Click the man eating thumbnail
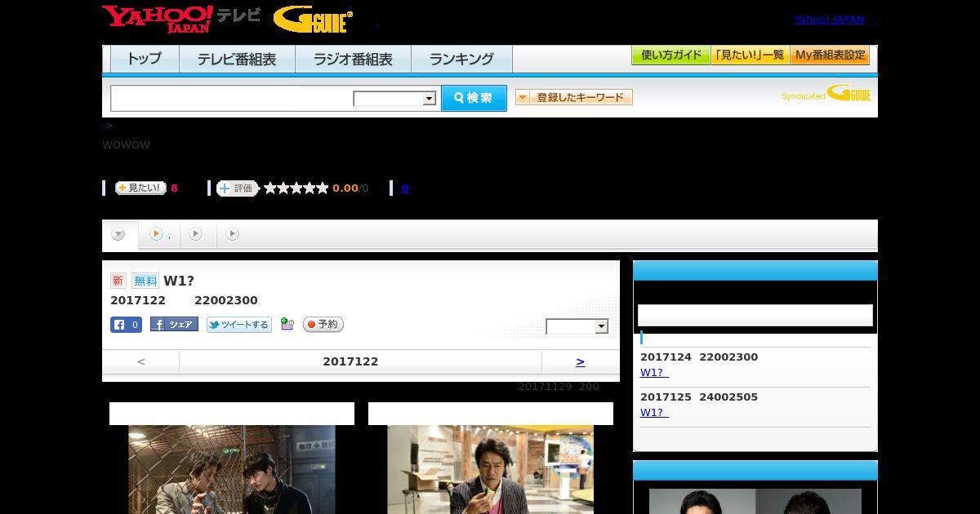 [x=490, y=469]
